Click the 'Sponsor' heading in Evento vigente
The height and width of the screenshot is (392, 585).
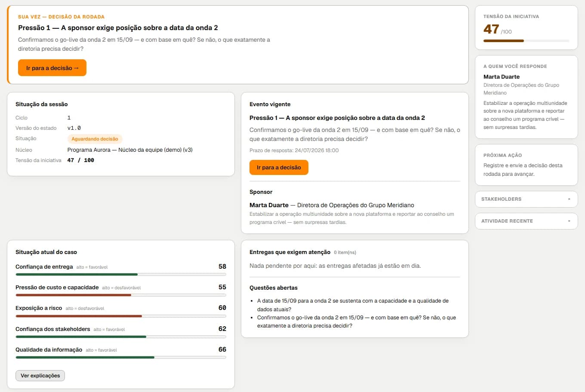(x=261, y=192)
